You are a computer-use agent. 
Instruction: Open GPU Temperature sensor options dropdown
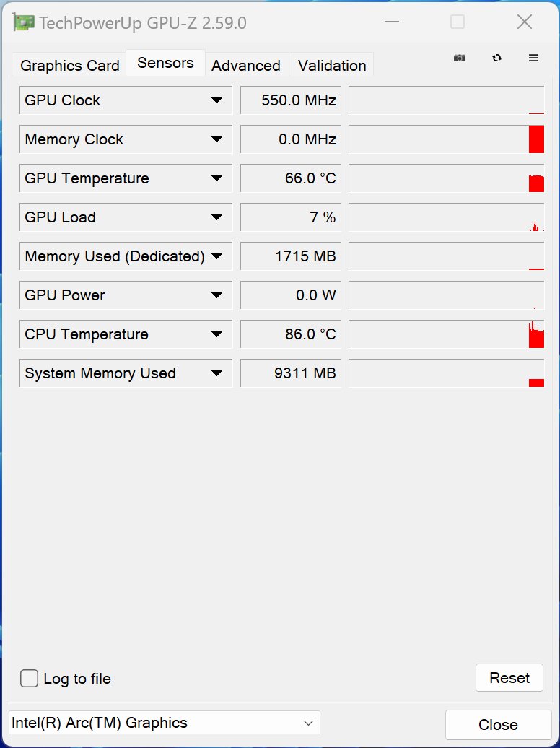pos(216,178)
